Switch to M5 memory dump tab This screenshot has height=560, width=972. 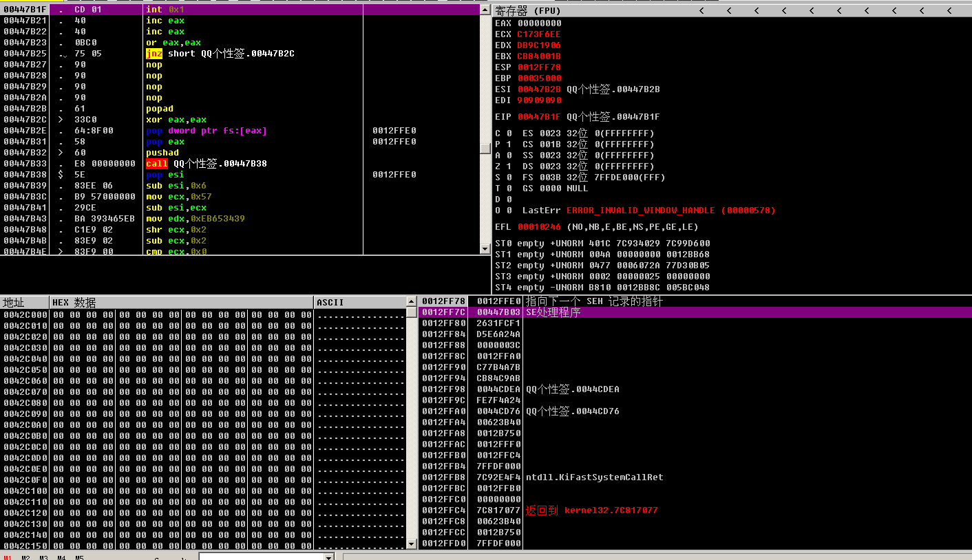[x=79, y=557]
